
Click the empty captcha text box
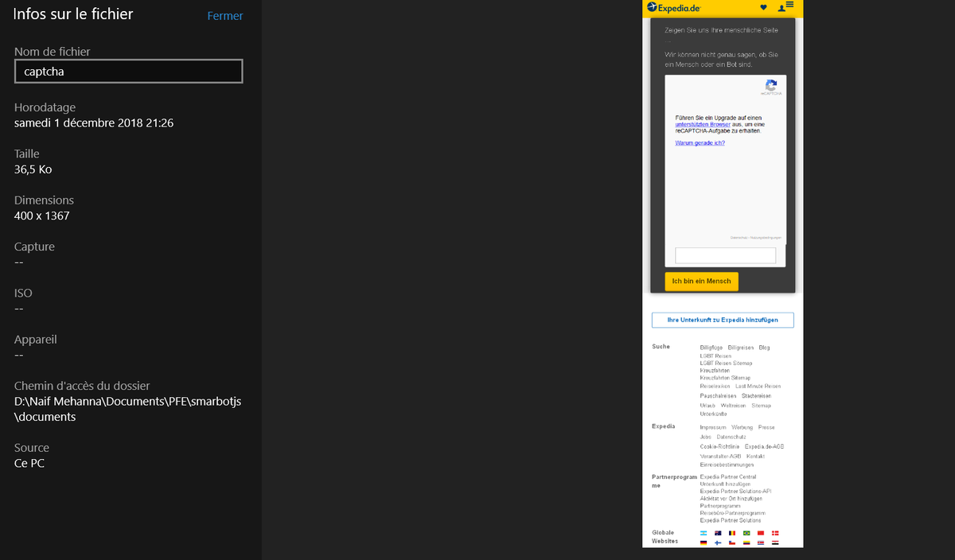click(x=725, y=255)
